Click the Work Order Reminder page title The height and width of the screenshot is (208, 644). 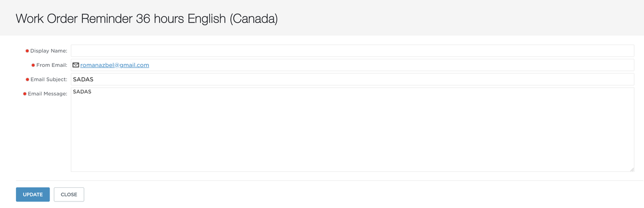[147, 19]
